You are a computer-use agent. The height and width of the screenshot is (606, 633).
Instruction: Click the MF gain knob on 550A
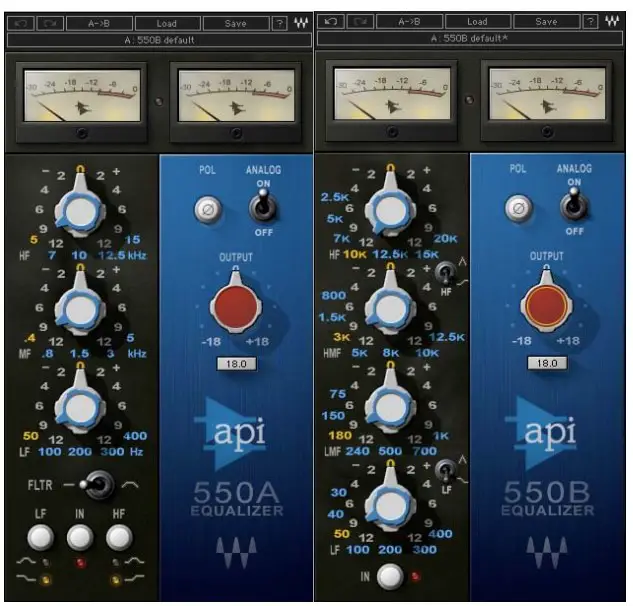tap(80, 310)
